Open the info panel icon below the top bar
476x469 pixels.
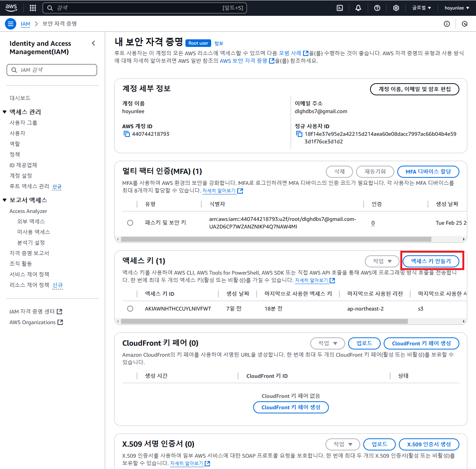pos(447,24)
